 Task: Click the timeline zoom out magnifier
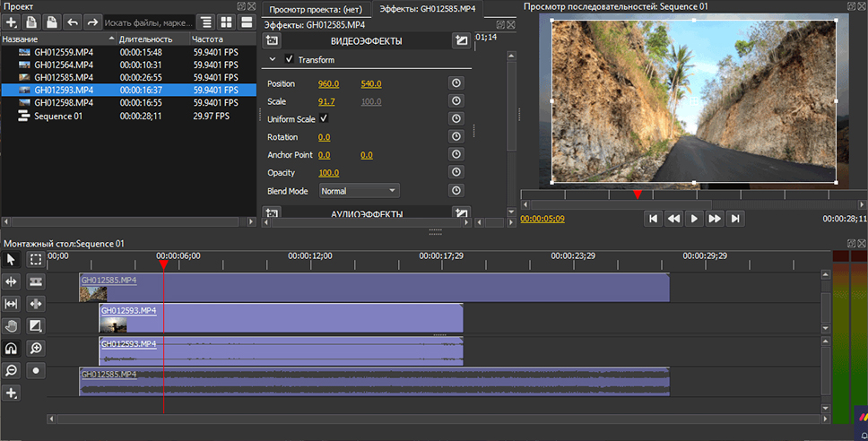click(x=12, y=370)
